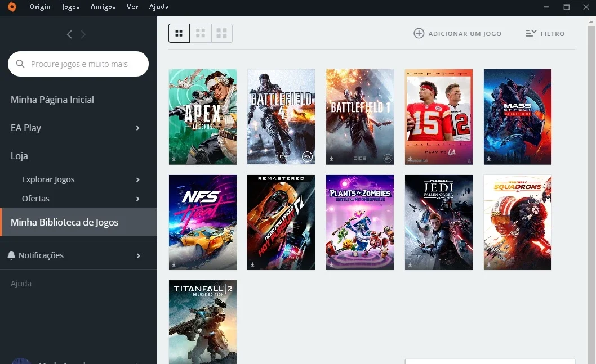Expand the Notificações chevron
The image size is (596, 364).
pos(138,256)
